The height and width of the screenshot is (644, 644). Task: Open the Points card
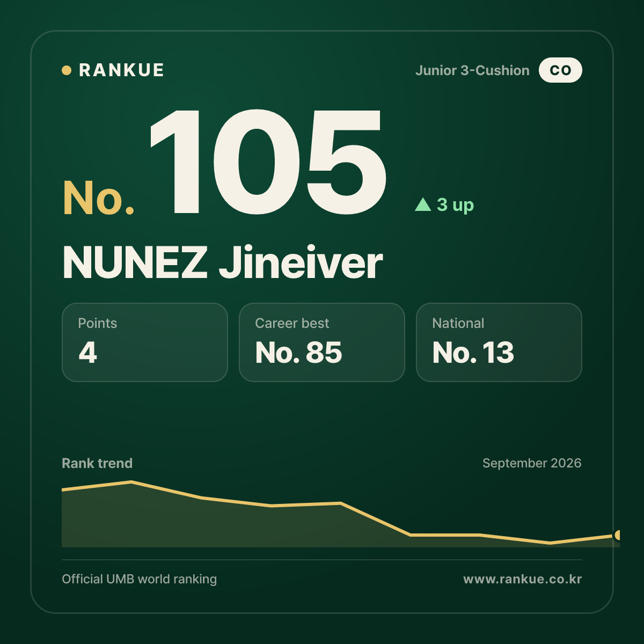click(x=145, y=342)
